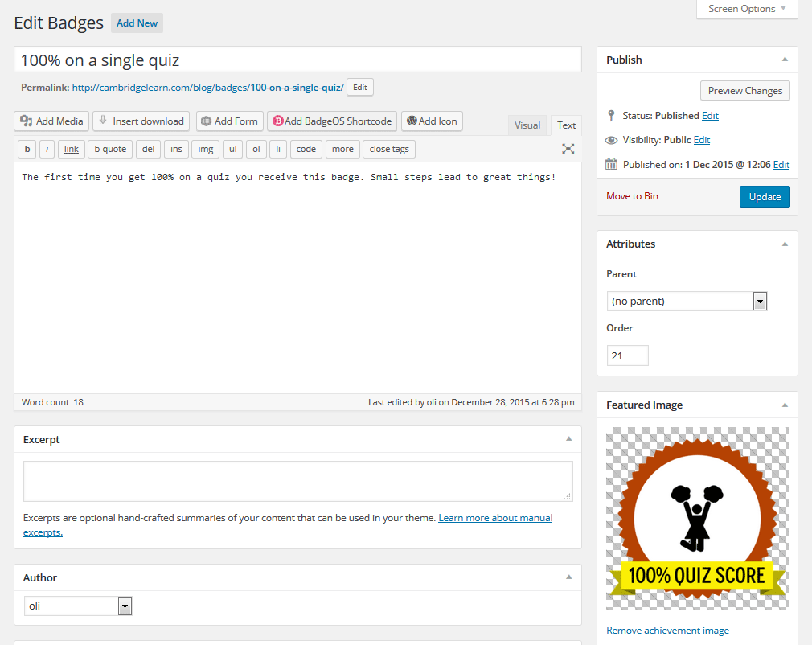Viewport: 812px width, 645px height.
Task: Switch to the Visual editor tab
Action: point(527,125)
